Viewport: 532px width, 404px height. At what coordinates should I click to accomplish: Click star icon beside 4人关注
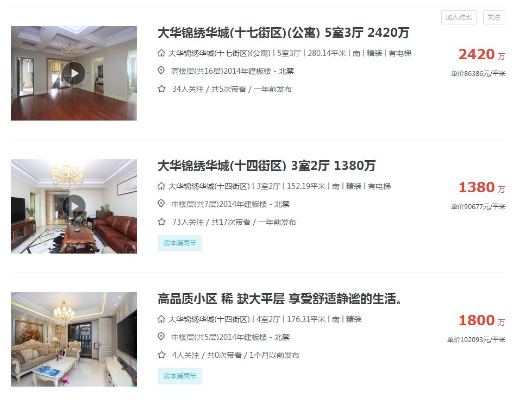click(x=161, y=355)
